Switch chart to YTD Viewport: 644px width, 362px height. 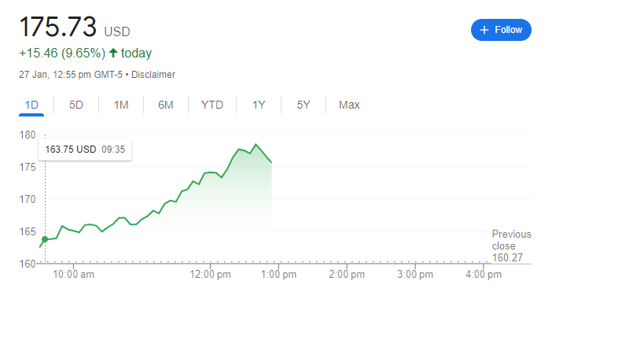[212, 105]
